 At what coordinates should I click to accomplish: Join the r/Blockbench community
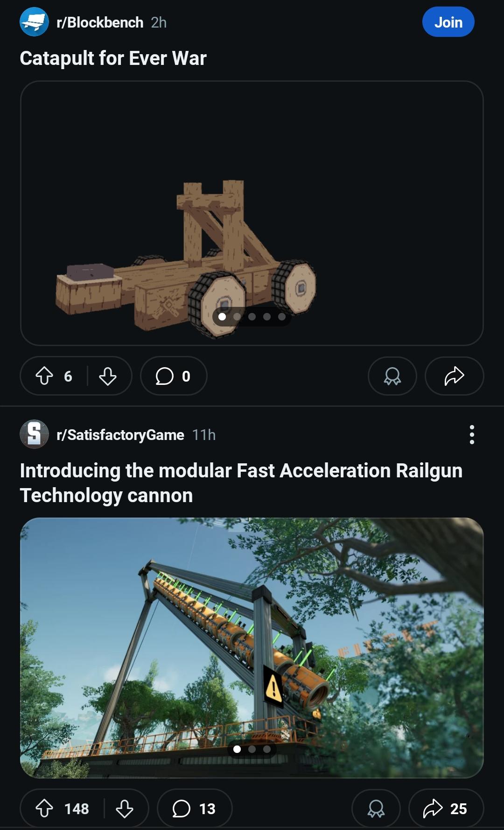click(448, 22)
